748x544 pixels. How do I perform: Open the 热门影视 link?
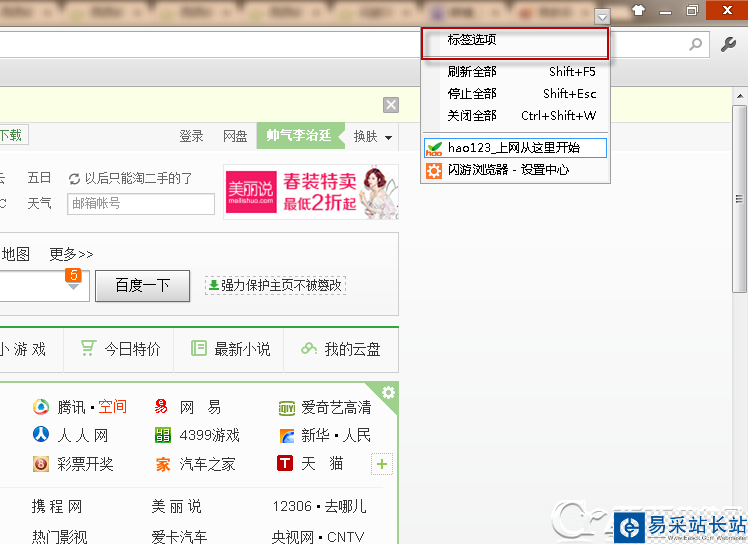click(59, 537)
